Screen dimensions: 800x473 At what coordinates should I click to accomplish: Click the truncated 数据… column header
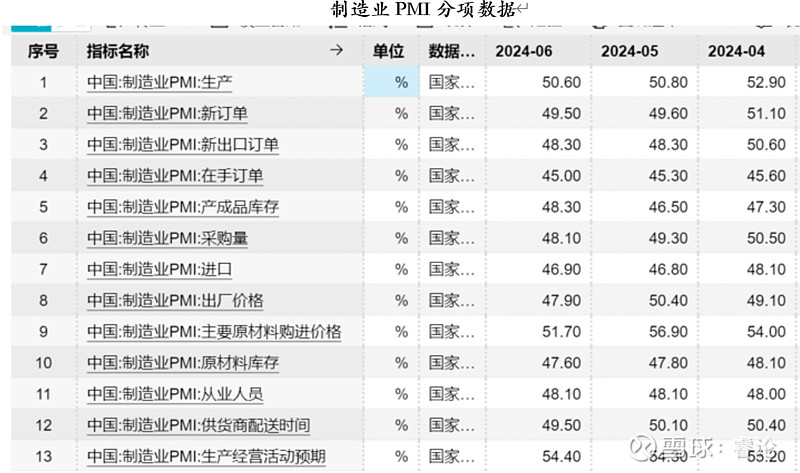[x=450, y=51]
